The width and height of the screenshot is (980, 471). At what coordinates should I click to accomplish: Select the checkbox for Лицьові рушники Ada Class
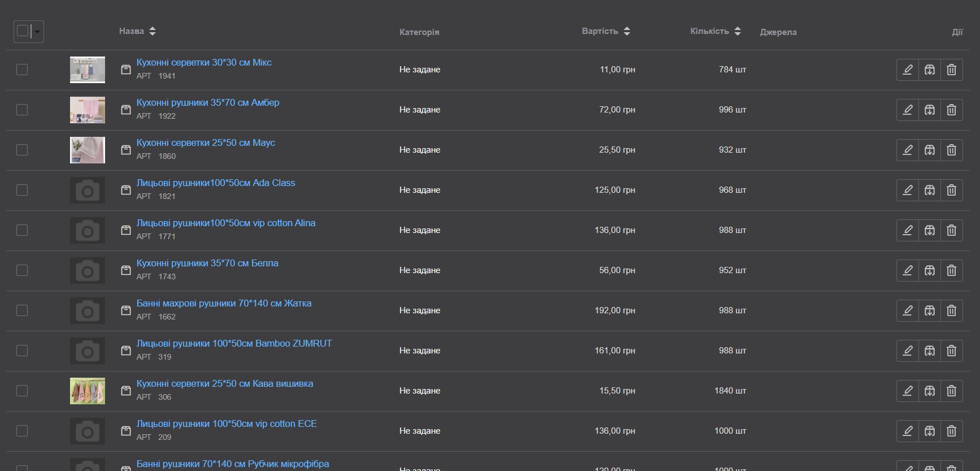tap(22, 190)
